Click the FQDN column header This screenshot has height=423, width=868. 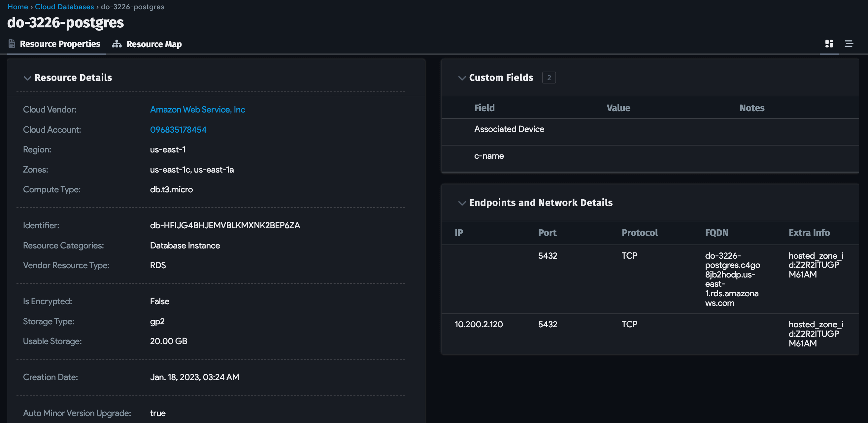(x=717, y=233)
